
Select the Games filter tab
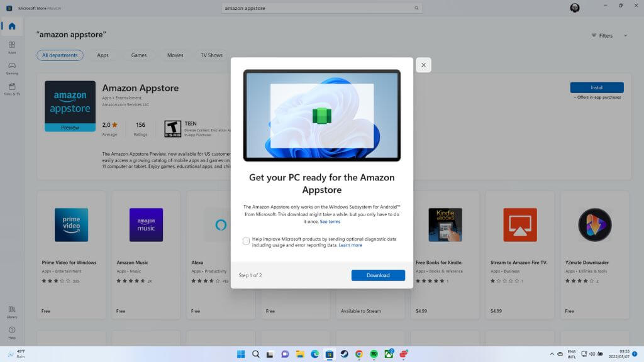tap(139, 55)
